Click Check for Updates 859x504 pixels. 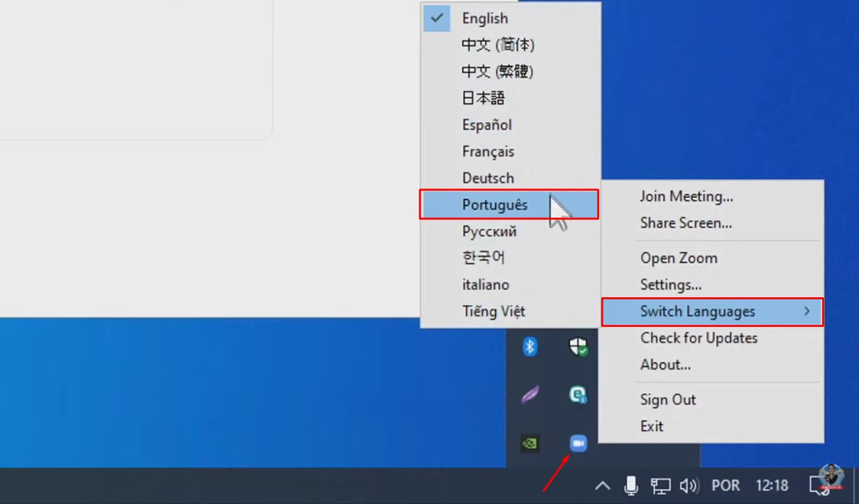(699, 338)
